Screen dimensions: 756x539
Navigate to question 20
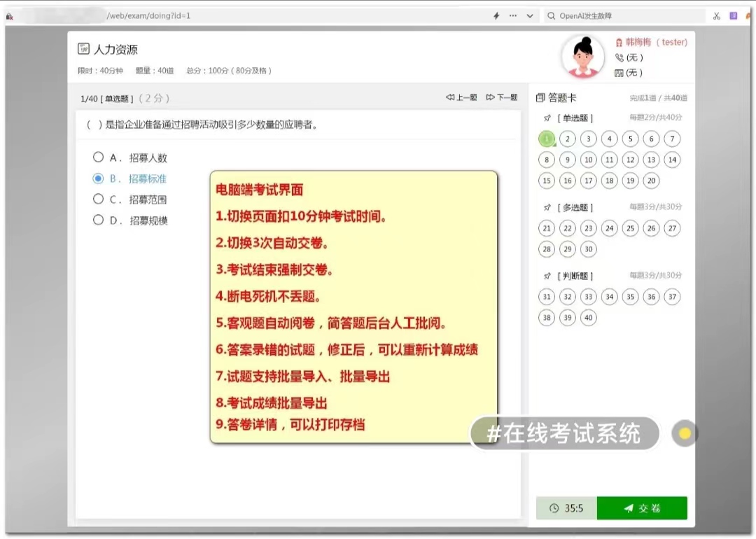[x=652, y=181]
